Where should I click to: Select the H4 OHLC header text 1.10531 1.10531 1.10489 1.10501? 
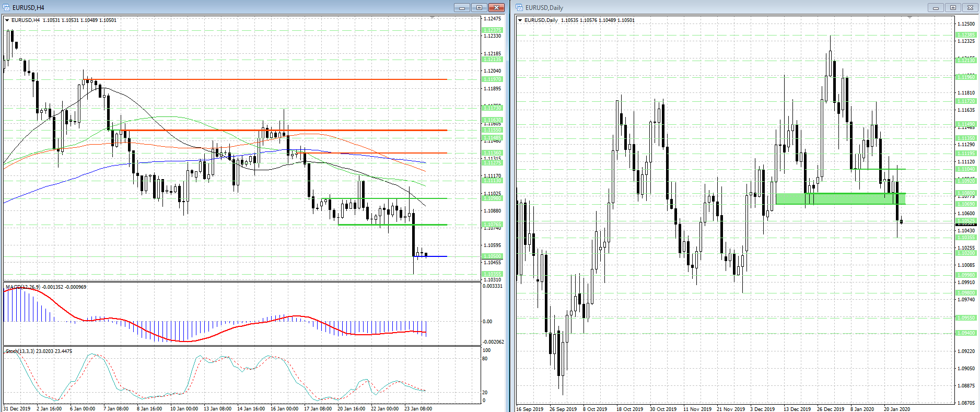pyautogui.click(x=79, y=20)
